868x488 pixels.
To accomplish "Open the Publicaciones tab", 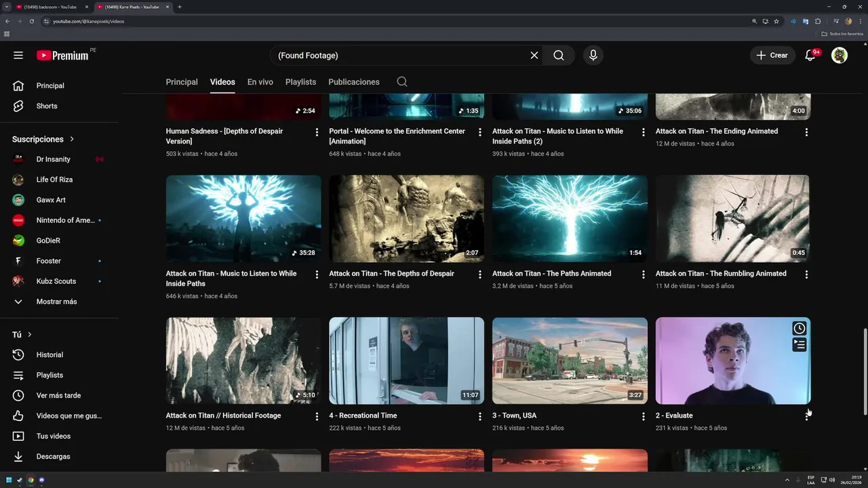I will tap(354, 82).
